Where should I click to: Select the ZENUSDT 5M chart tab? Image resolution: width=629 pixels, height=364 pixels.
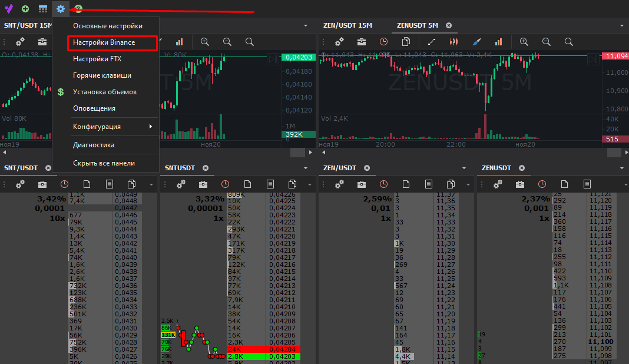pos(417,25)
